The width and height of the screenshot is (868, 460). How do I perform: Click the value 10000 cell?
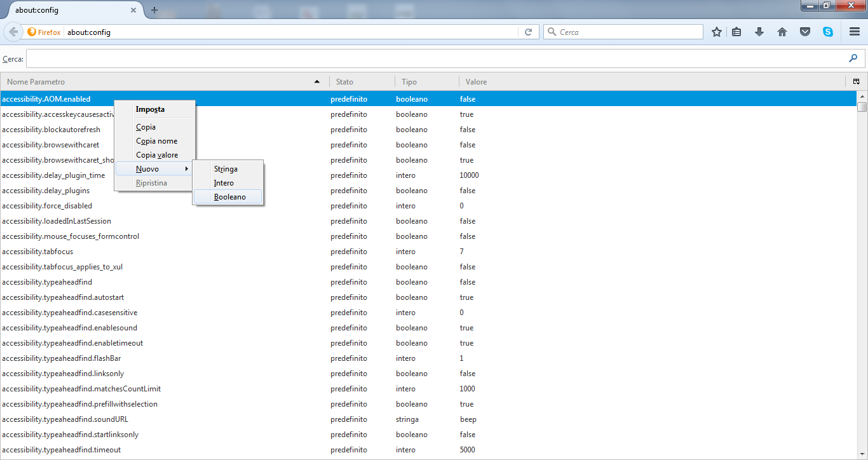[x=470, y=175]
